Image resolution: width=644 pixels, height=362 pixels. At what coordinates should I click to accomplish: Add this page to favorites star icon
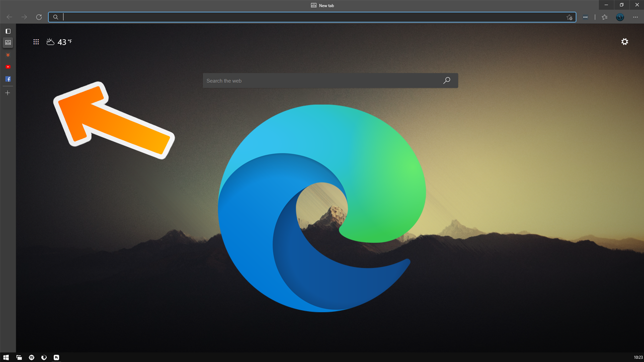570,17
